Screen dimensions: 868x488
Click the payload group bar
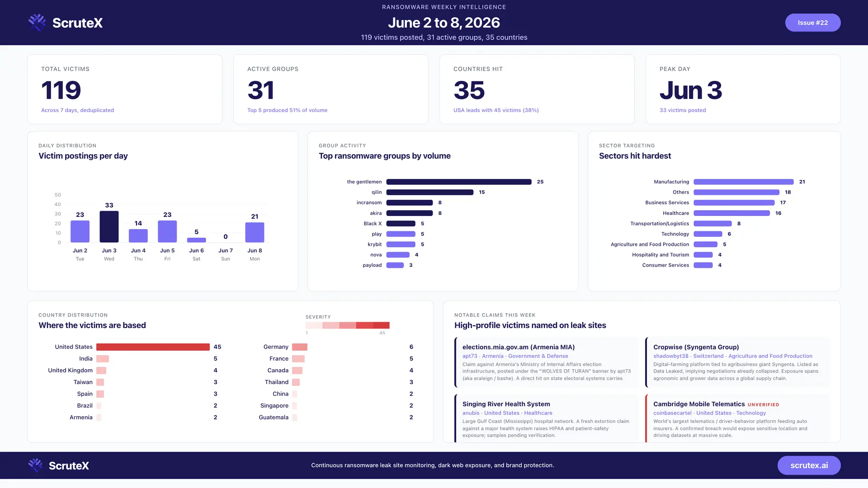(x=395, y=265)
